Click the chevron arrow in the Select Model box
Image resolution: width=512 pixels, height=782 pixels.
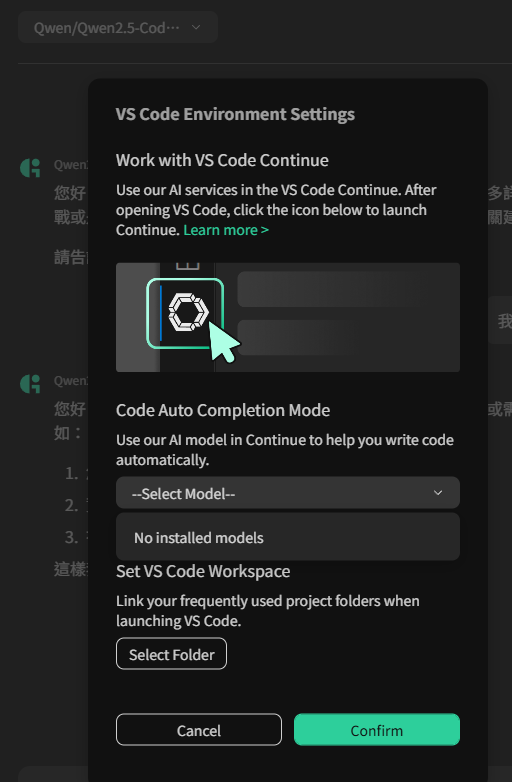pos(438,493)
